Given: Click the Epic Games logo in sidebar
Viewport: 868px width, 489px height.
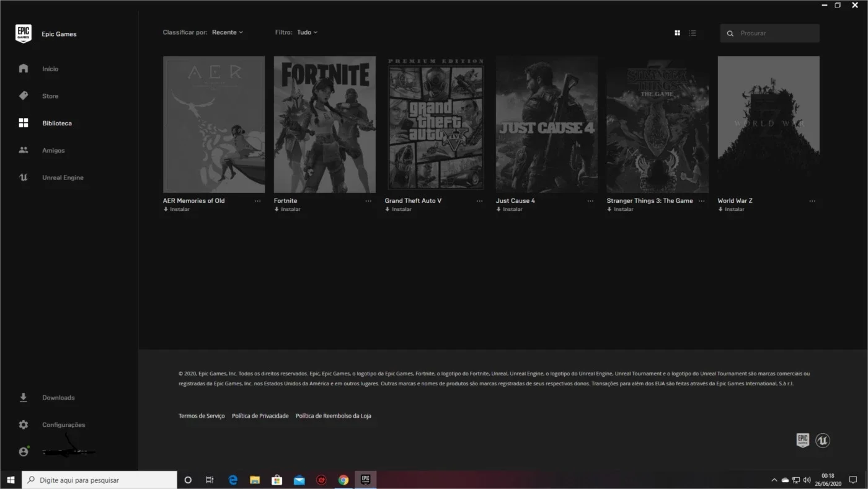Looking at the screenshot, I should click(x=24, y=34).
